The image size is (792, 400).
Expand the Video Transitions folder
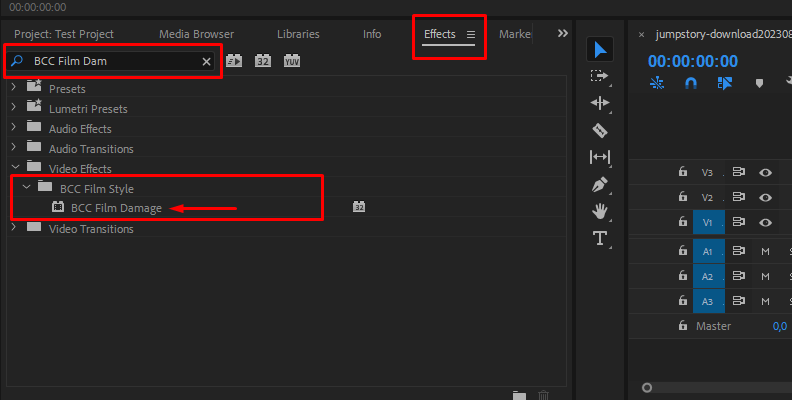[x=14, y=227]
